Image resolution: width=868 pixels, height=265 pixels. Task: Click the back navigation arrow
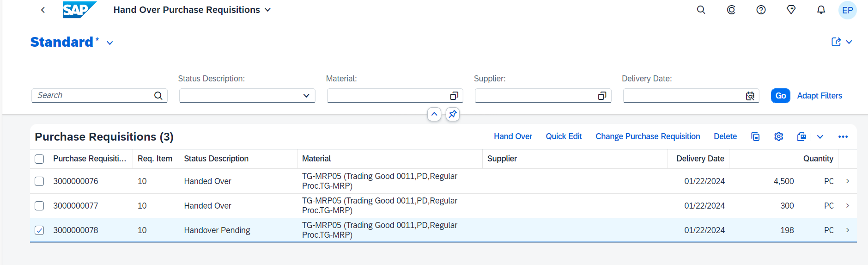coord(43,10)
